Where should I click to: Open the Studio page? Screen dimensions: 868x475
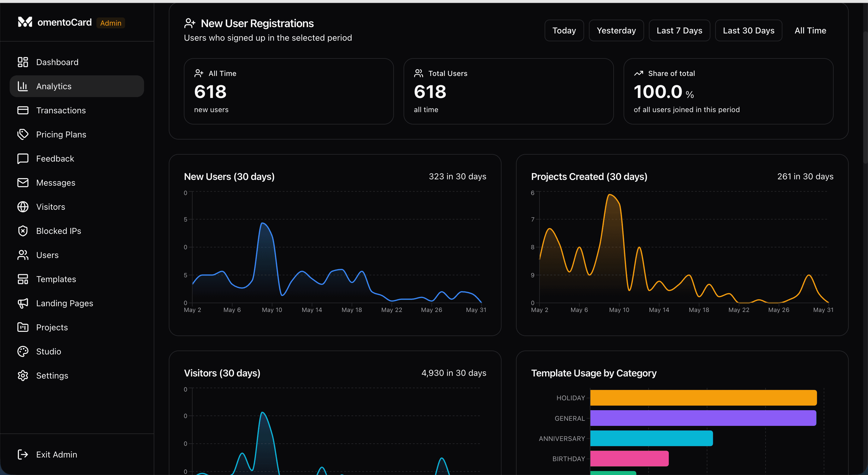tap(77, 351)
